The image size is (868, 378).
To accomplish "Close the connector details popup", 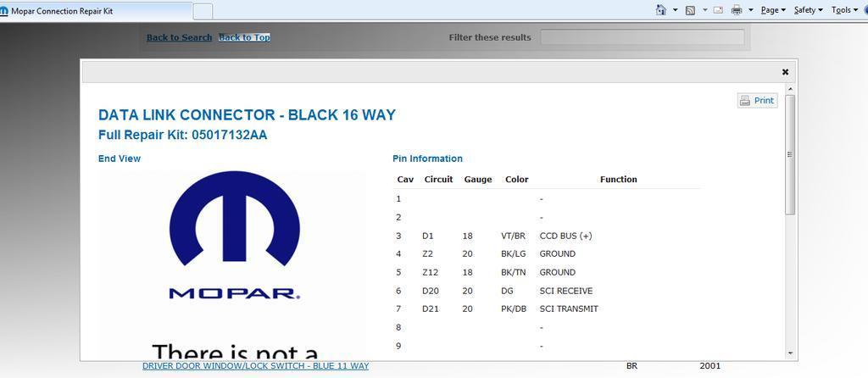I will coord(785,72).
